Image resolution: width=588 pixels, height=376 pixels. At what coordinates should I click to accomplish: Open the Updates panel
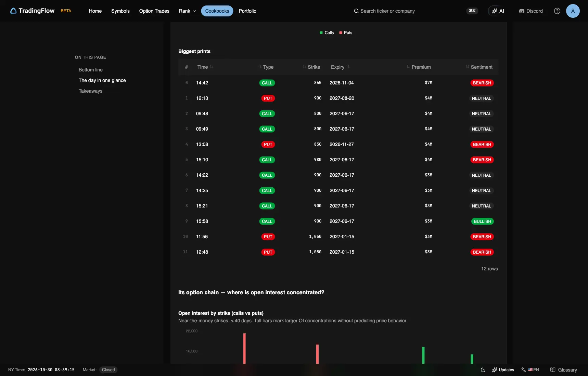[x=503, y=370]
